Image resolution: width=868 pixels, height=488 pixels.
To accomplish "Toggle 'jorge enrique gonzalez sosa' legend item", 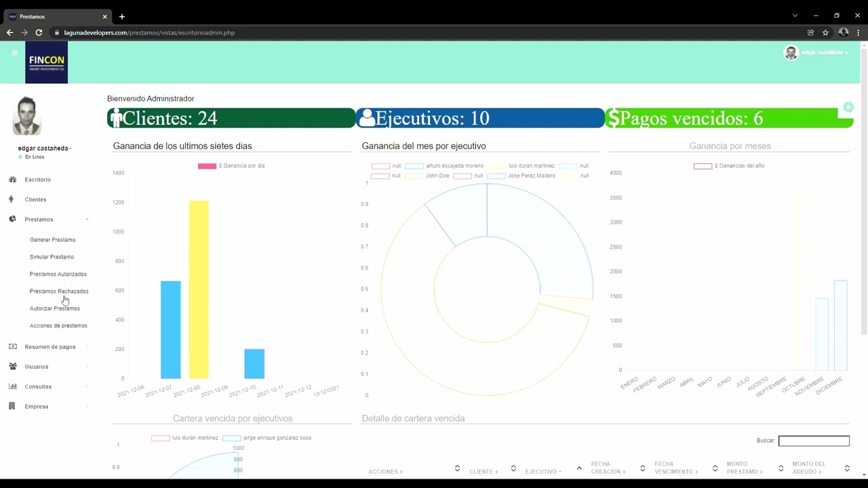I will click(x=267, y=438).
